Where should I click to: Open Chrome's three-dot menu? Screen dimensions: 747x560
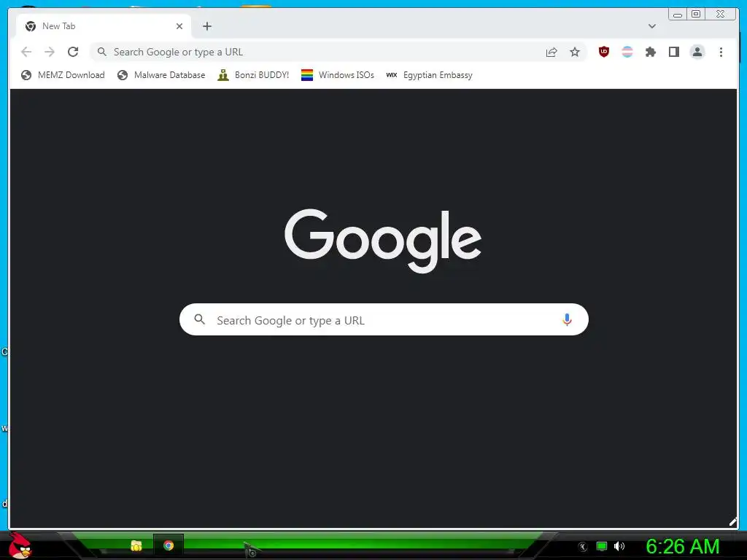point(721,52)
